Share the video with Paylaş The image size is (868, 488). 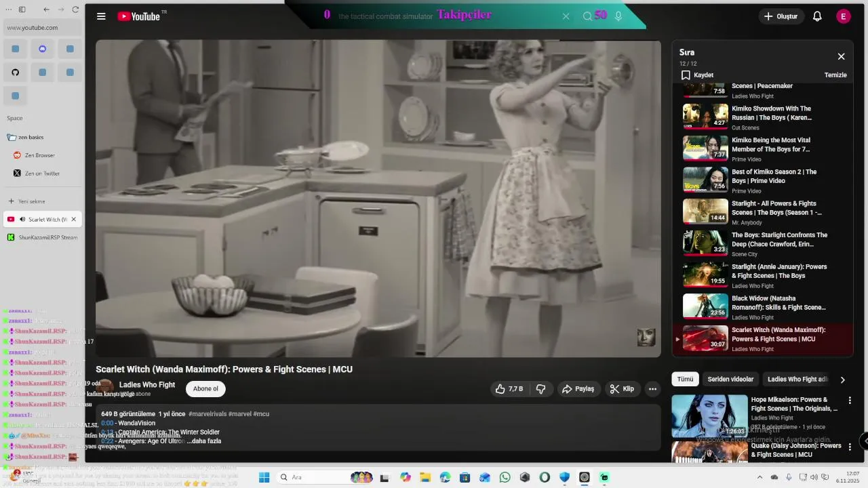pos(577,389)
